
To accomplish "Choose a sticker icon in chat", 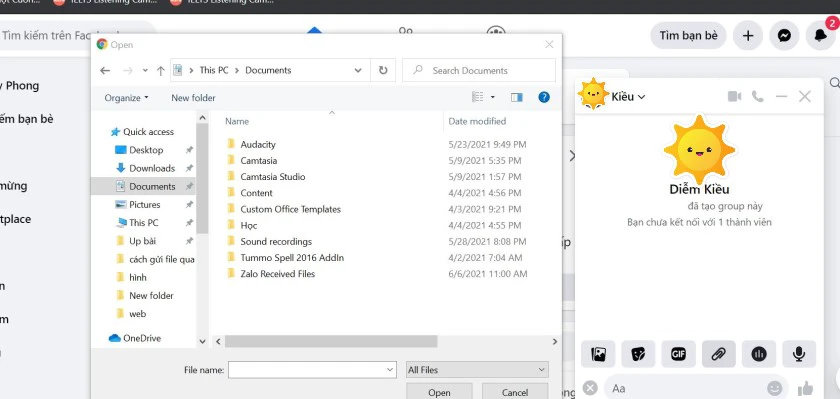I will [x=638, y=354].
